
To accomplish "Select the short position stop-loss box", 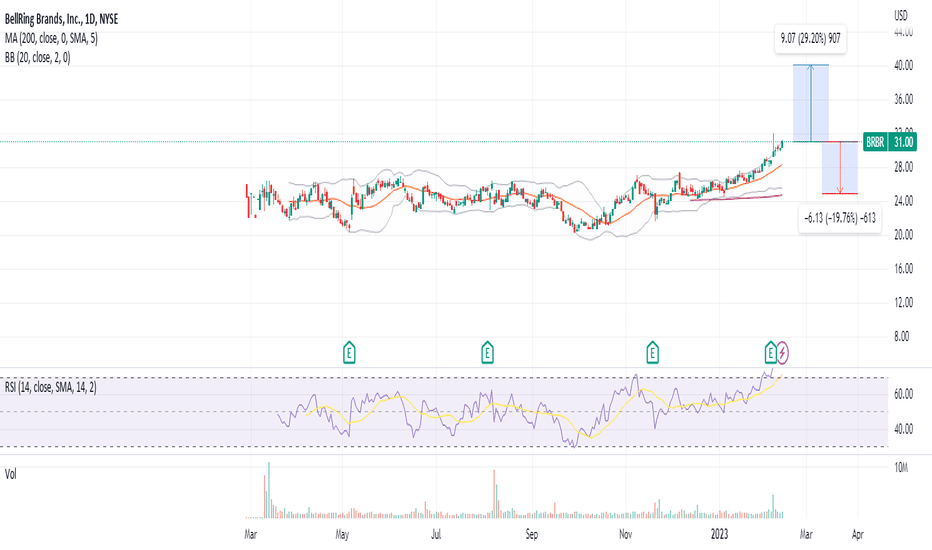I will click(840, 168).
